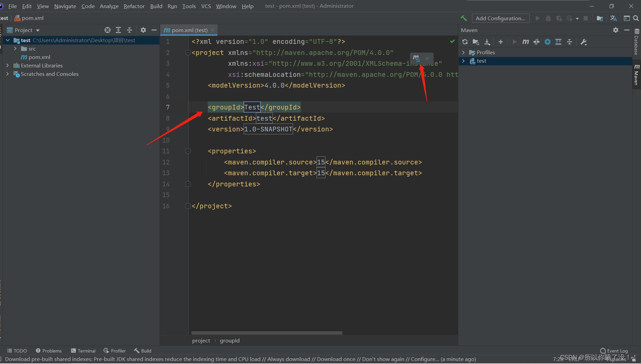Open the File menu
Screen dimensions: 641x364
pos(12,6)
